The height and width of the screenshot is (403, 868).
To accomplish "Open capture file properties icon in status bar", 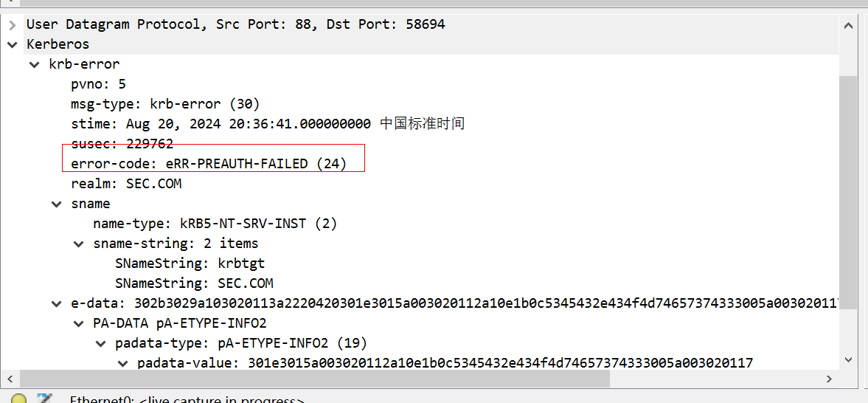I will pyautogui.click(x=45, y=399).
